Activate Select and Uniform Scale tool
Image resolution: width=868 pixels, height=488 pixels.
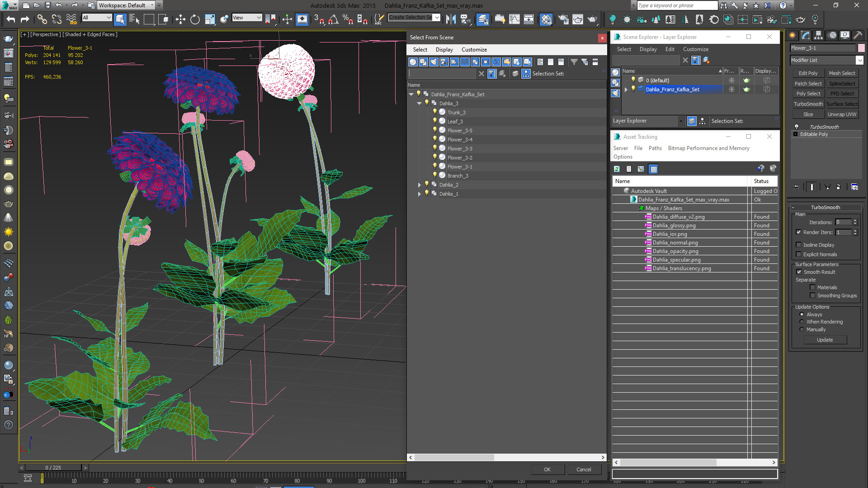click(210, 19)
